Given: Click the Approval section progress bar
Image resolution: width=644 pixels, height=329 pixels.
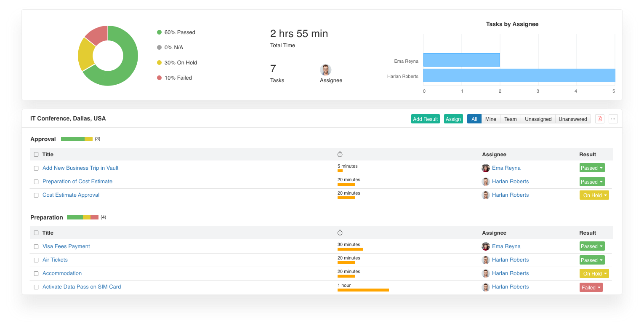Looking at the screenshot, I should coord(77,139).
